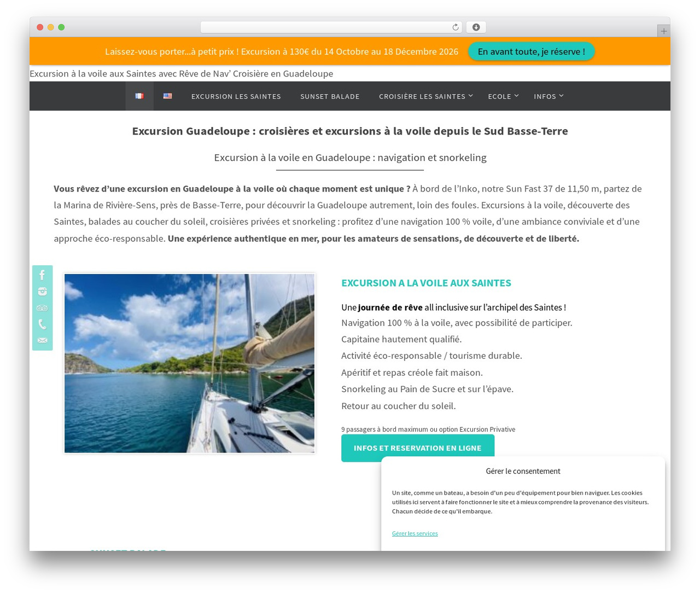Click 'En avant toute, je réserve !' button

click(x=531, y=51)
